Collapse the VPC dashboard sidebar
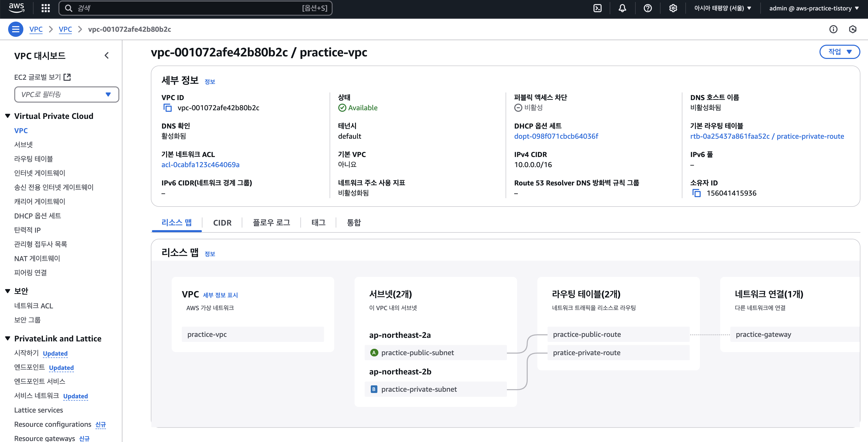868x442 pixels. [x=107, y=56]
